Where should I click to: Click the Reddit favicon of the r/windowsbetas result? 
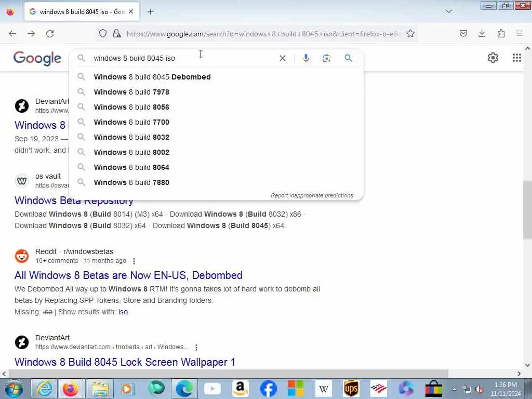pyautogui.click(x=22, y=256)
